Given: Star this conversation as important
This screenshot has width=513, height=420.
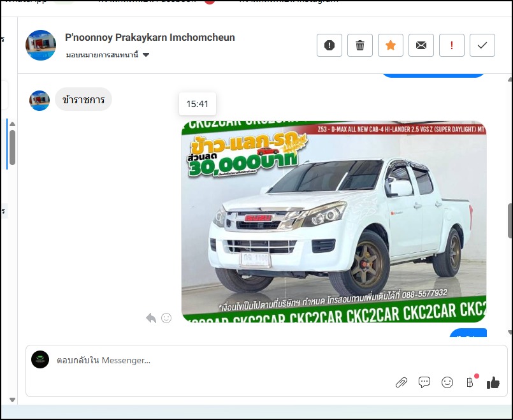Looking at the screenshot, I should (390, 45).
